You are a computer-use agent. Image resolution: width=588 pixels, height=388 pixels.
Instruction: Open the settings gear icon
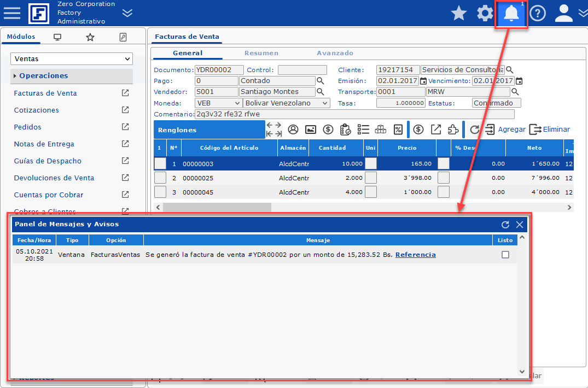tap(485, 14)
